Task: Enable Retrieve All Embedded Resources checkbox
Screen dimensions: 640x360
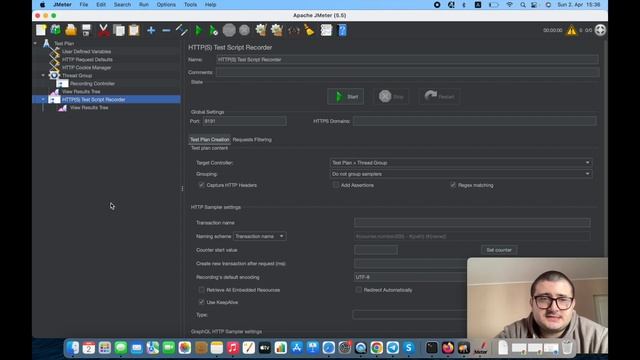Action: tap(201, 290)
